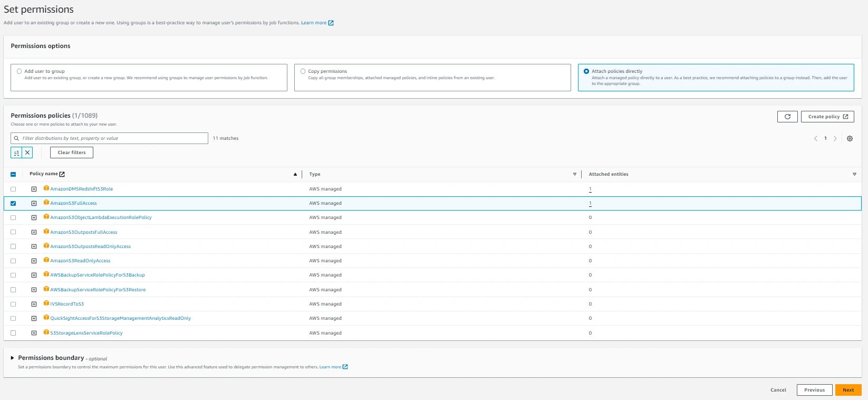Expand S3StorageLensServiceRolePolicy details
868x400 pixels.
click(x=34, y=333)
